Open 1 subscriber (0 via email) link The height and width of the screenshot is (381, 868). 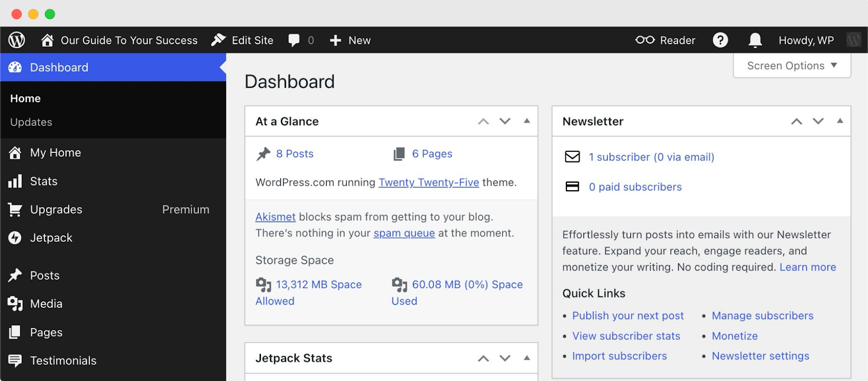point(652,157)
